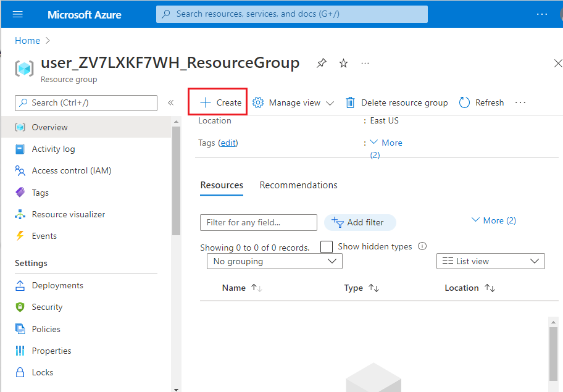Collapse the left sidebar navigation pane
Image resolution: width=563 pixels, height=392 pixels.
[171, 103]
